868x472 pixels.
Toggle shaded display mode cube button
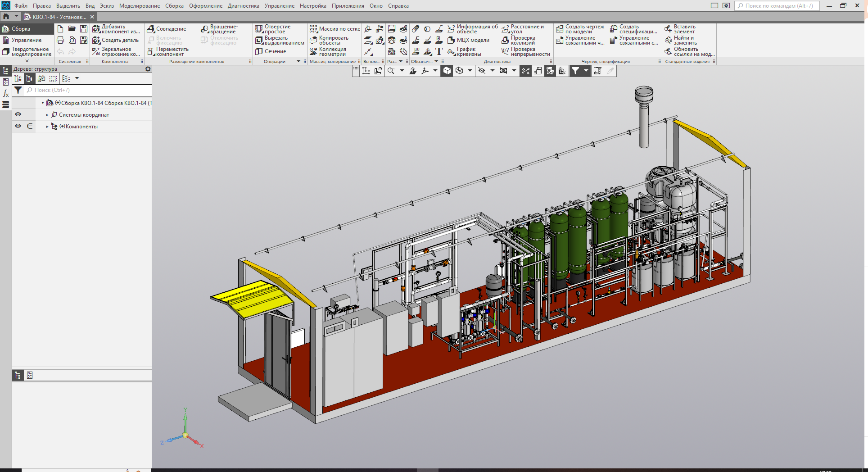coord(447,71)
